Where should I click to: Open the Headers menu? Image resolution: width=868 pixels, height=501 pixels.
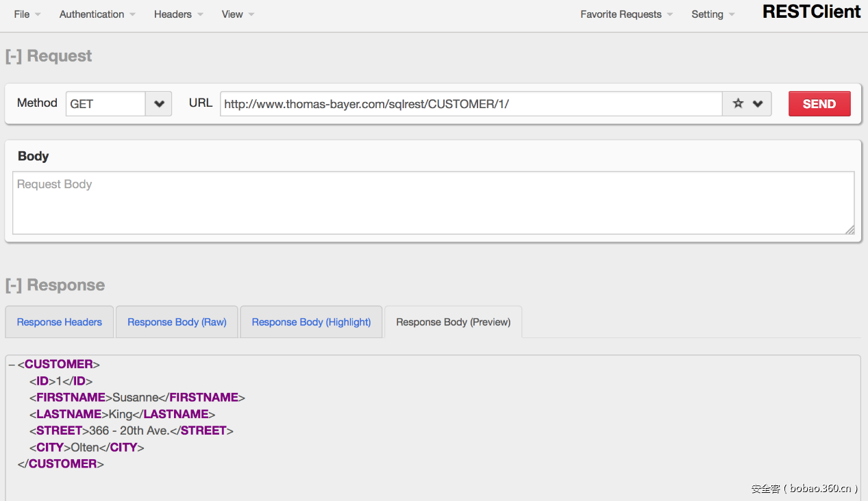pos(178,14)
